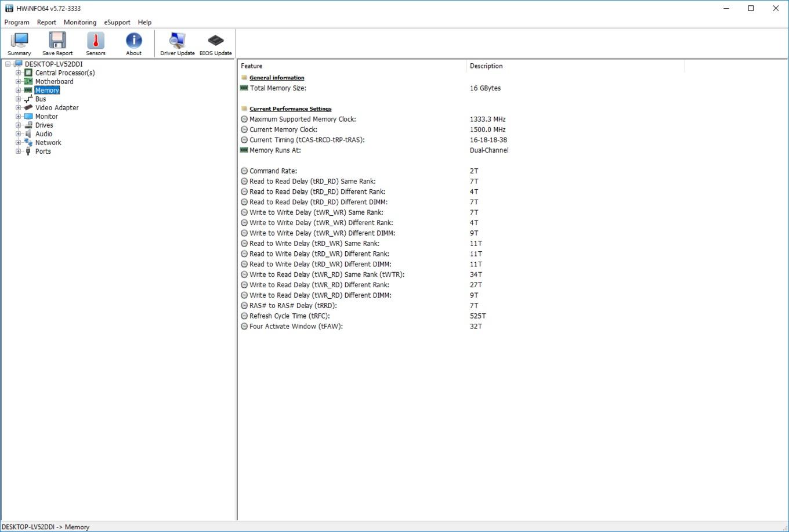Click the General information heading
This screenshot has width=789, height=532.
(277, 78)
